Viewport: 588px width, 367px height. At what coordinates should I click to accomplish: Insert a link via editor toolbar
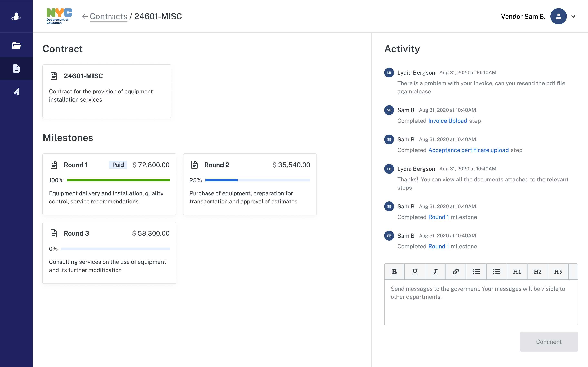click(455, 272)
